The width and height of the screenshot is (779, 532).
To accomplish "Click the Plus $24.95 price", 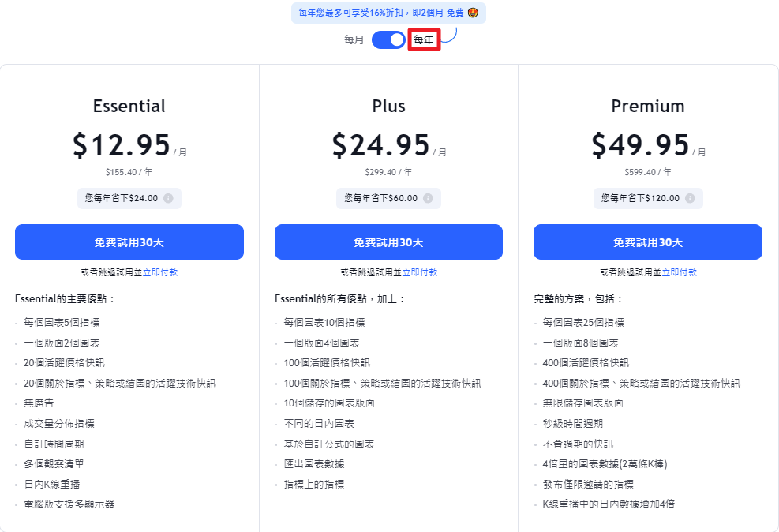I will (x=380, y=145).
